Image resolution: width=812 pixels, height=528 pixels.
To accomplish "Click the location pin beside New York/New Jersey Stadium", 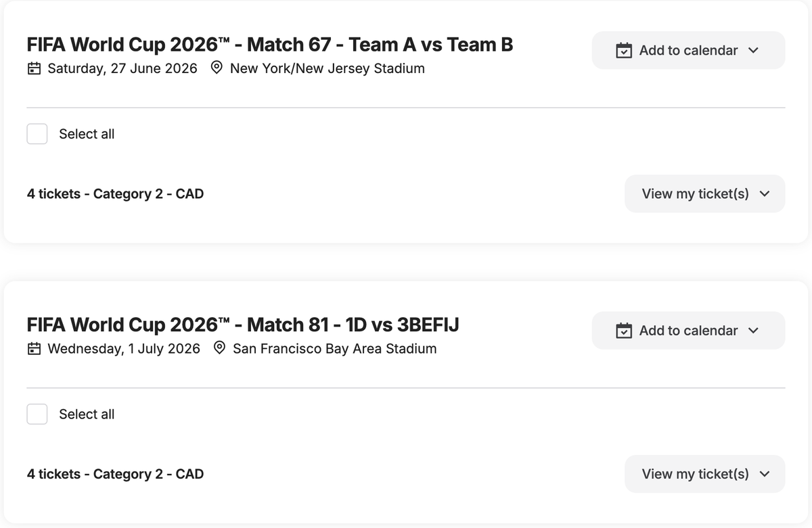I will pos(217,68).
